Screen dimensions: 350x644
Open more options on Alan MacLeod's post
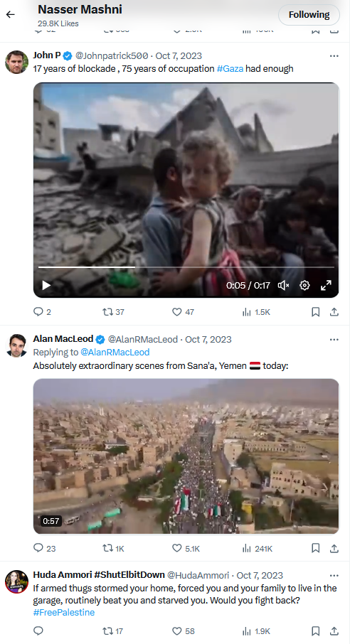point(334,340)
